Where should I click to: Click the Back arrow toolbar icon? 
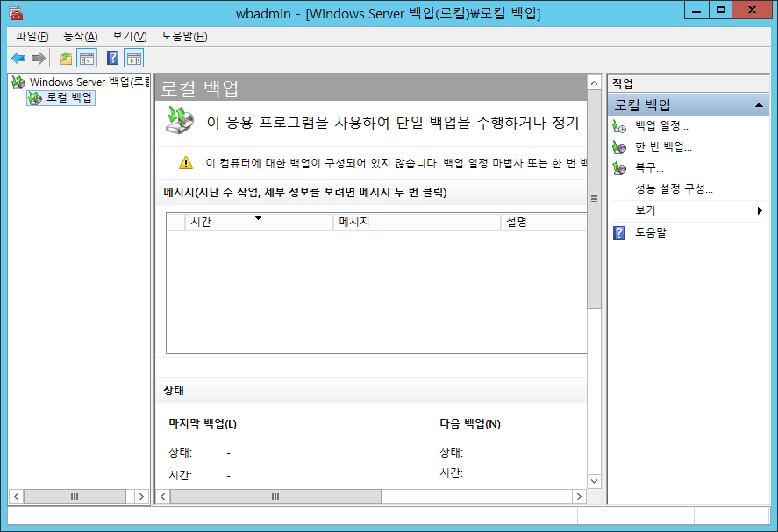[18, 59]
